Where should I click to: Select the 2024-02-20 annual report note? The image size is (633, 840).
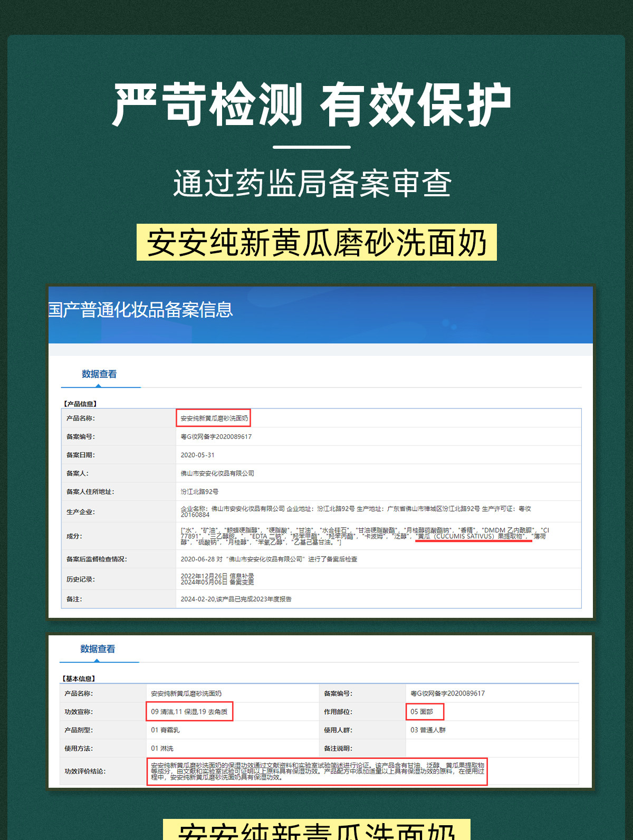(236, 599)
